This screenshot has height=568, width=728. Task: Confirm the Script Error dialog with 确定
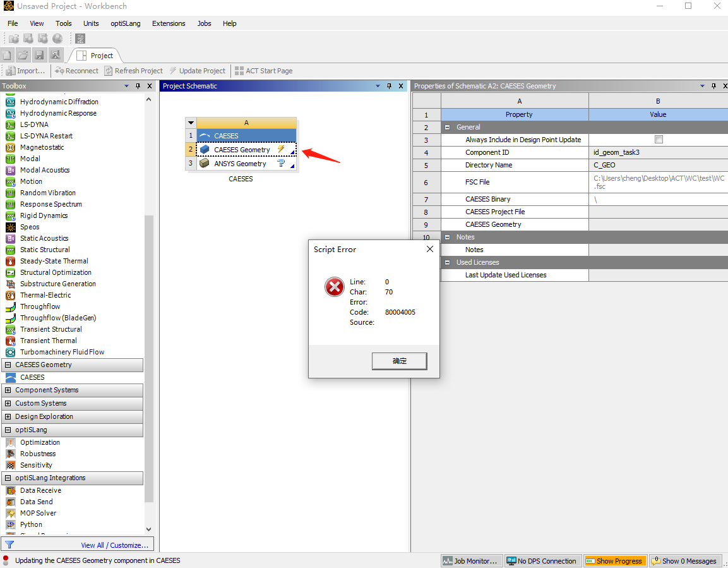399,361
